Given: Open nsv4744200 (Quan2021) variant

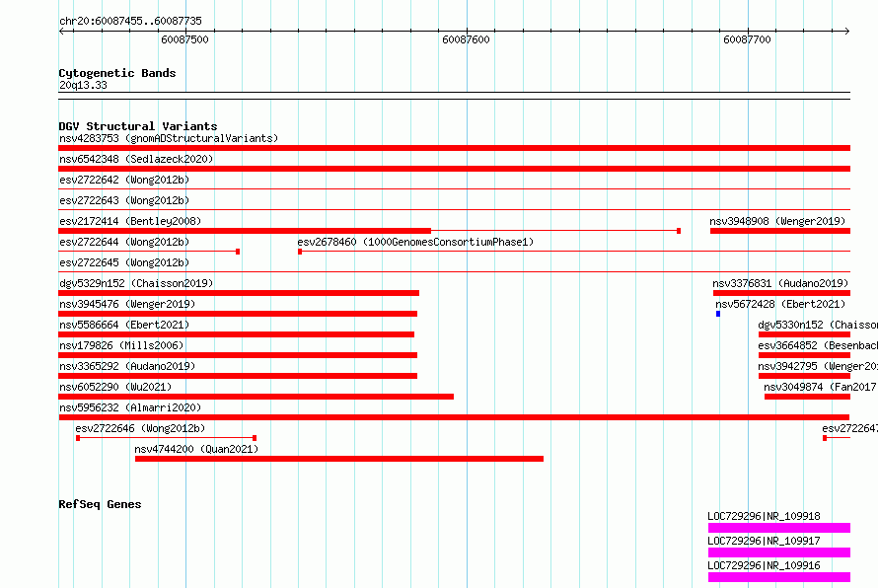Looking at the screenshot, I should tap(196, 449).
